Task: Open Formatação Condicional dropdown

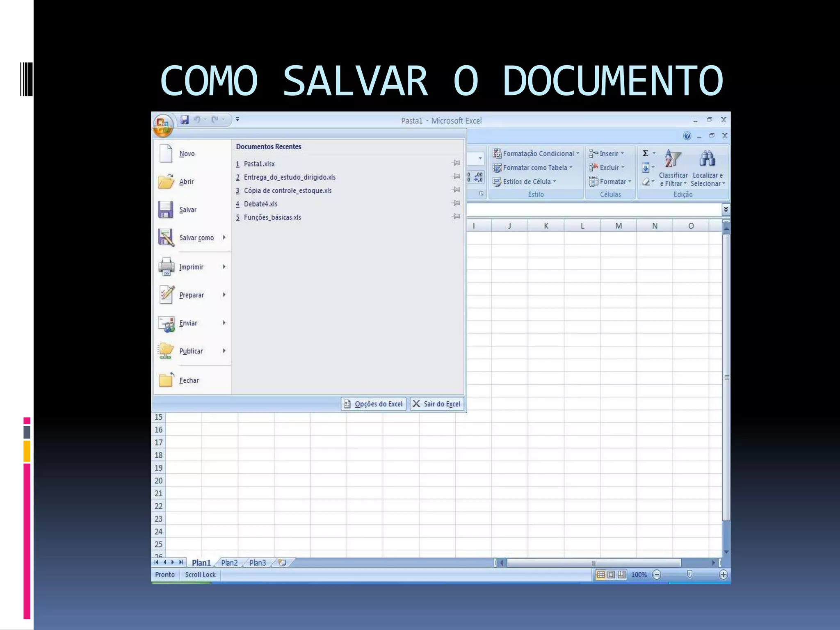Action: tap(536, 153)
